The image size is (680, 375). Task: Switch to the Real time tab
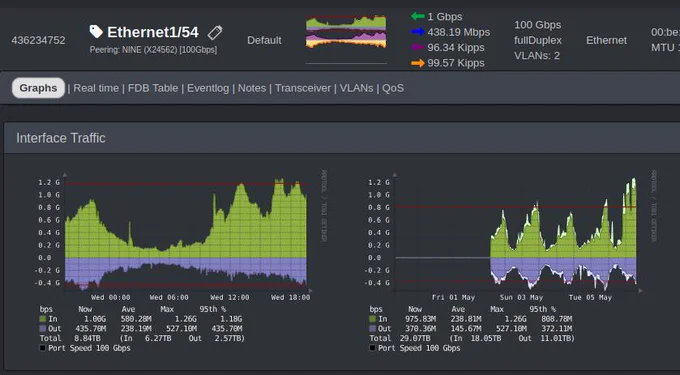(96, 88)
